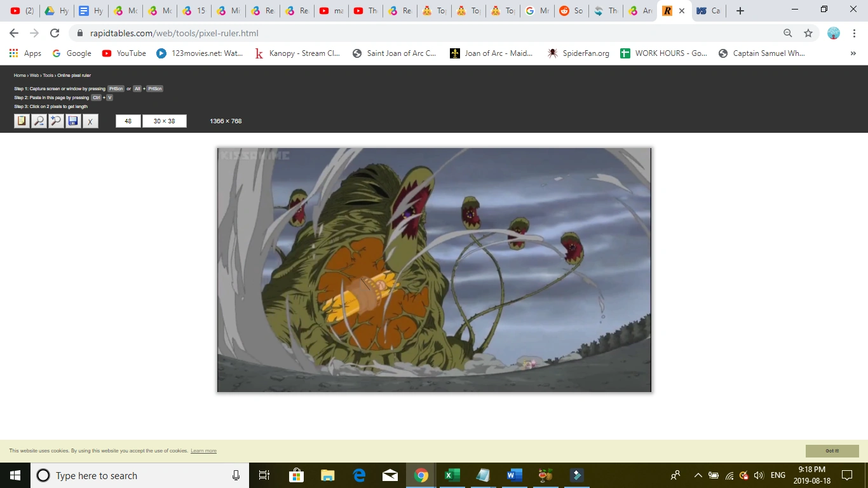Open Excel from the taskbar
This screenshot has width=868, height=488.
coord(452,475)
